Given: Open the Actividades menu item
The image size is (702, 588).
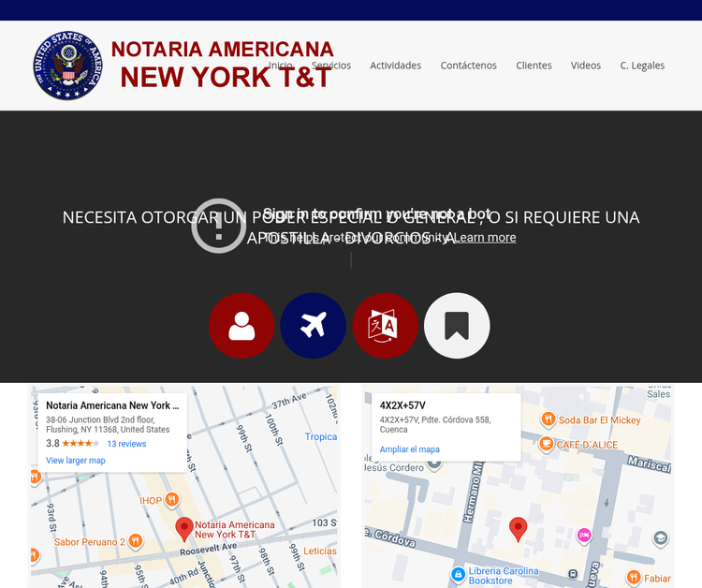Looking at the screenshot, I should [395, 66].
